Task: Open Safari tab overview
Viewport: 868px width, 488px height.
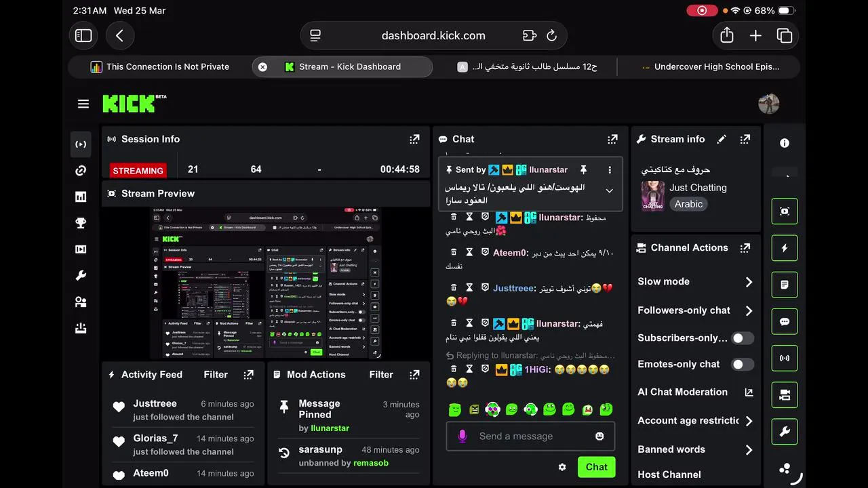Action: (x=785, y=36)
